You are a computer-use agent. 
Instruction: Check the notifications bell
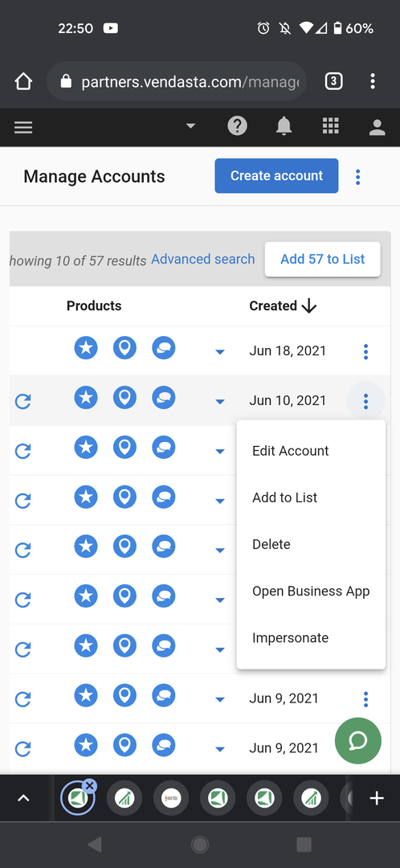(x=284, y=127)
